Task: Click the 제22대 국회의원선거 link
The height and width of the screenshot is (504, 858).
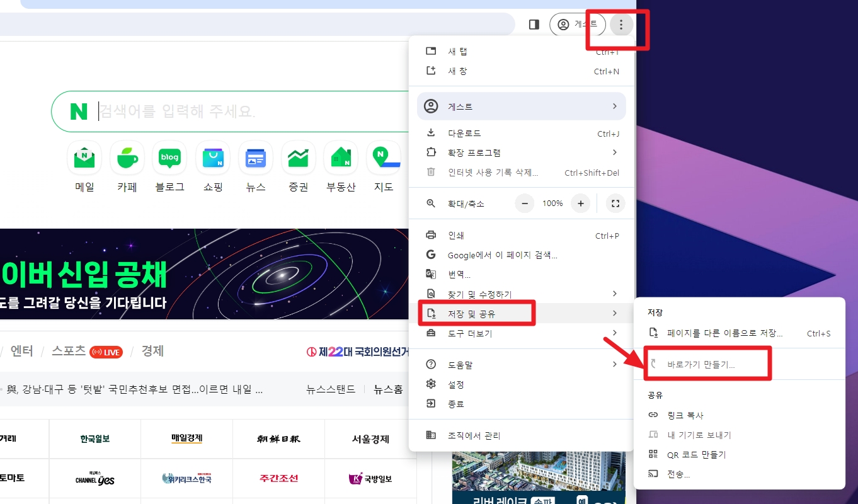Action: click(357, 352)
